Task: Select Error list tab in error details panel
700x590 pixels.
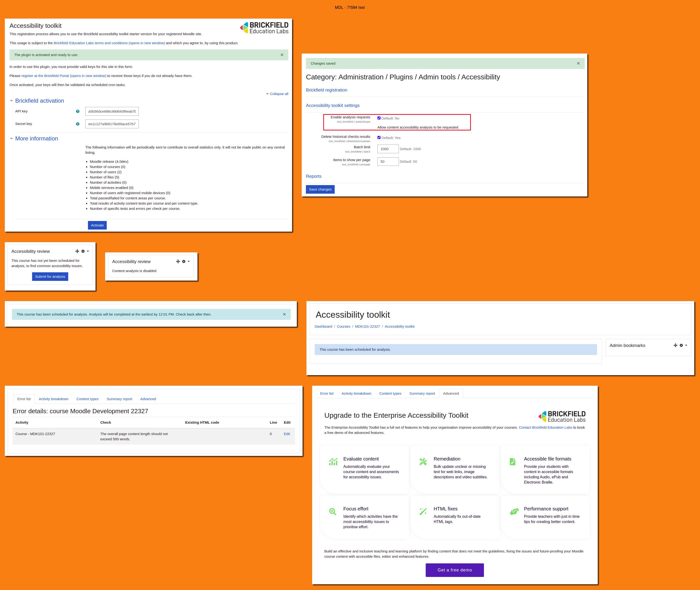Action: click(x=24, y=399)
